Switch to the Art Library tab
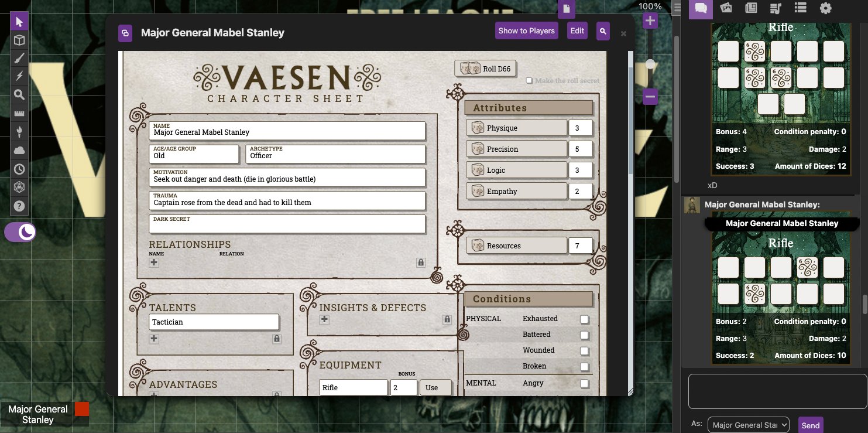 click(726, 8)
